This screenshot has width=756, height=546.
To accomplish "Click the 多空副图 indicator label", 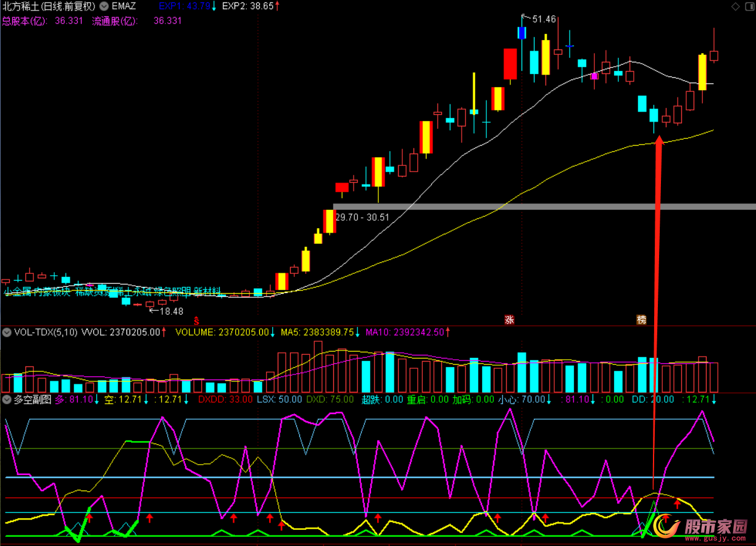I will [32, 399].
